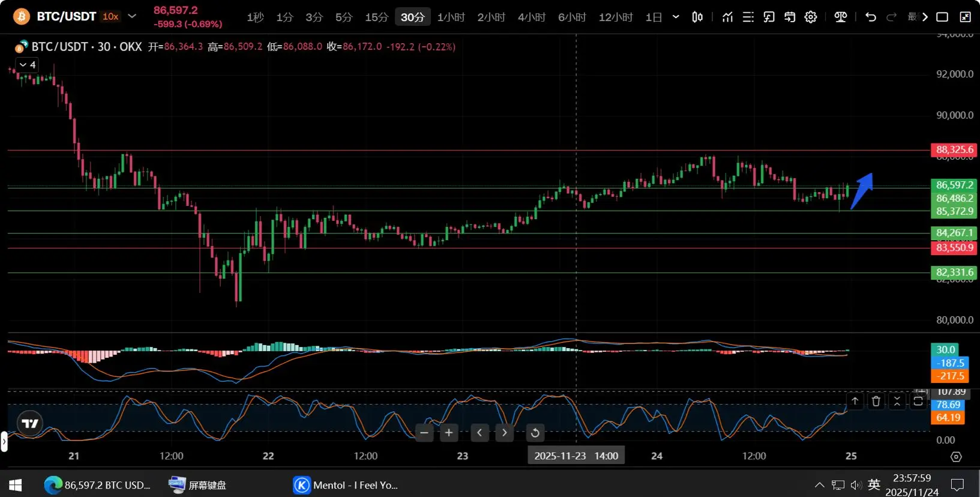Select the 4小时 timeframe
Image resolution: width=980 pixels, height=497 pixels.
point(531,17)
